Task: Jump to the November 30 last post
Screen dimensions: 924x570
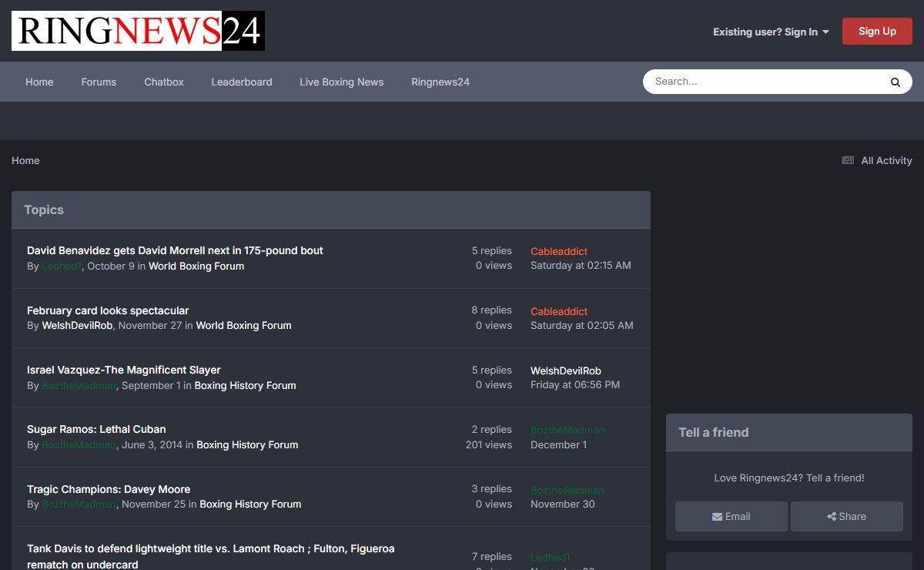Action: click(563, 504)
